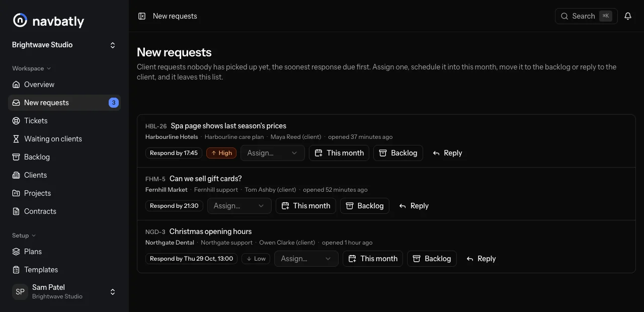Click Harbourline Hotels client name

[172, 137]
